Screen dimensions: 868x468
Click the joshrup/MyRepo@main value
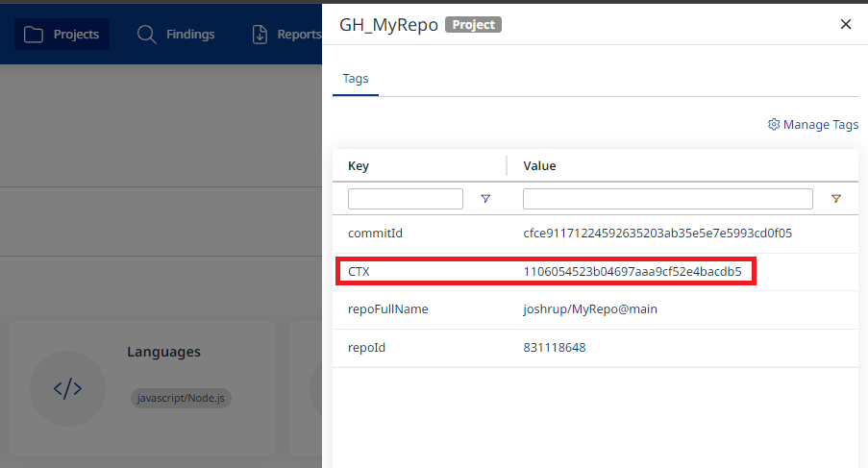point(590,309)
